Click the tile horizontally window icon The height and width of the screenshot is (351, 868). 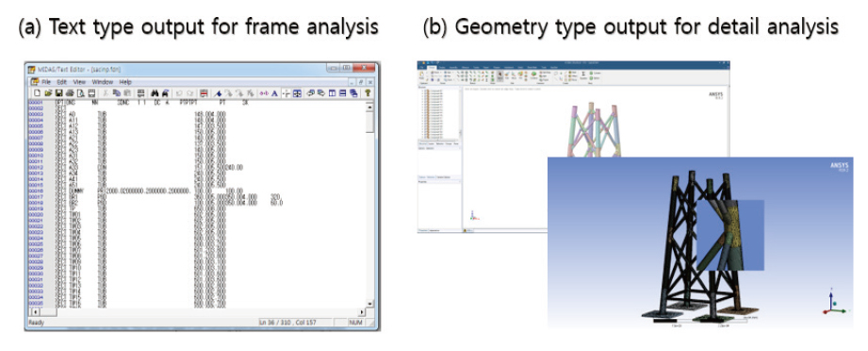coord(343,93)
